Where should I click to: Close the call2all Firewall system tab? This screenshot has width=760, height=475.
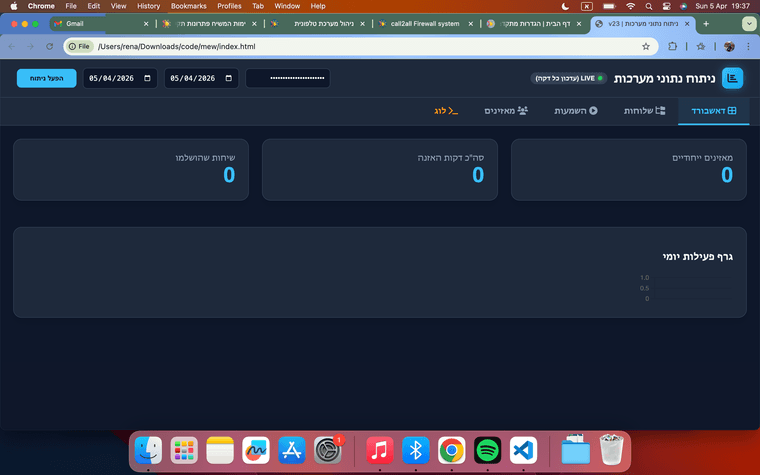click(470, 24)
